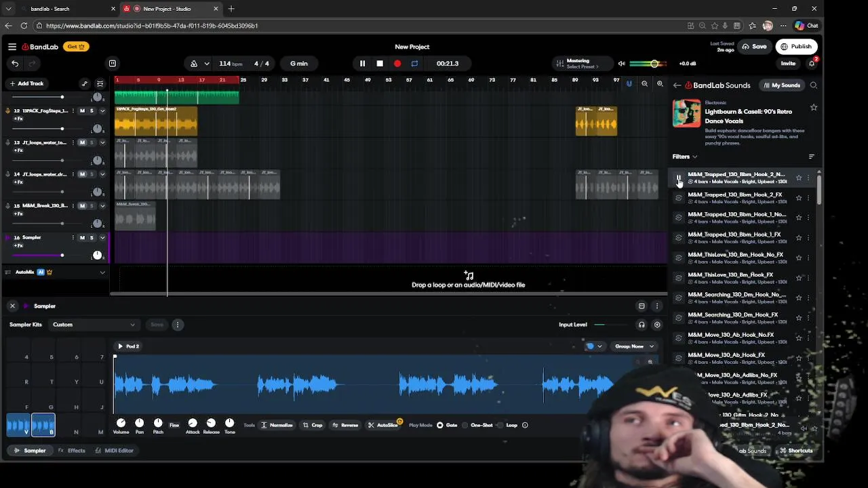Open Sampler input settings gear

[x=657, y=325]
